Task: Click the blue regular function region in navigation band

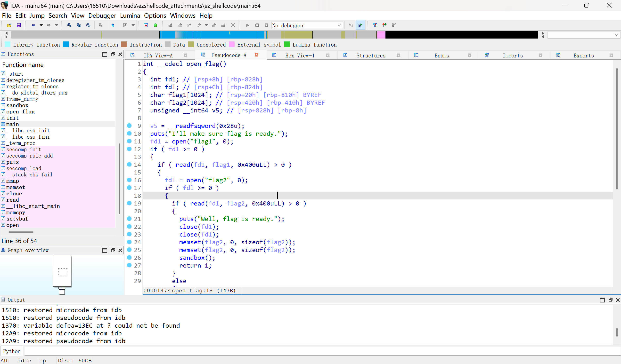Action: click(213, 35)
